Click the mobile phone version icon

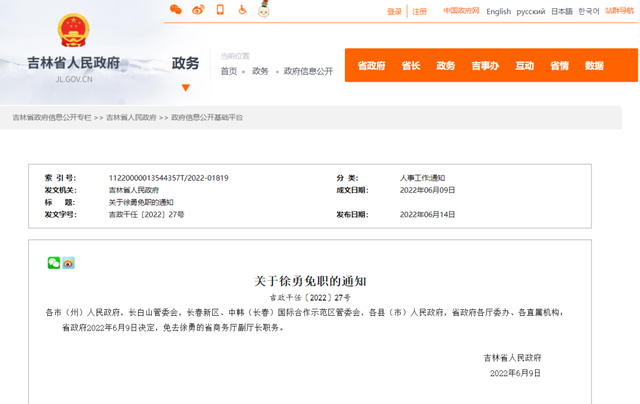pos(220,10)
